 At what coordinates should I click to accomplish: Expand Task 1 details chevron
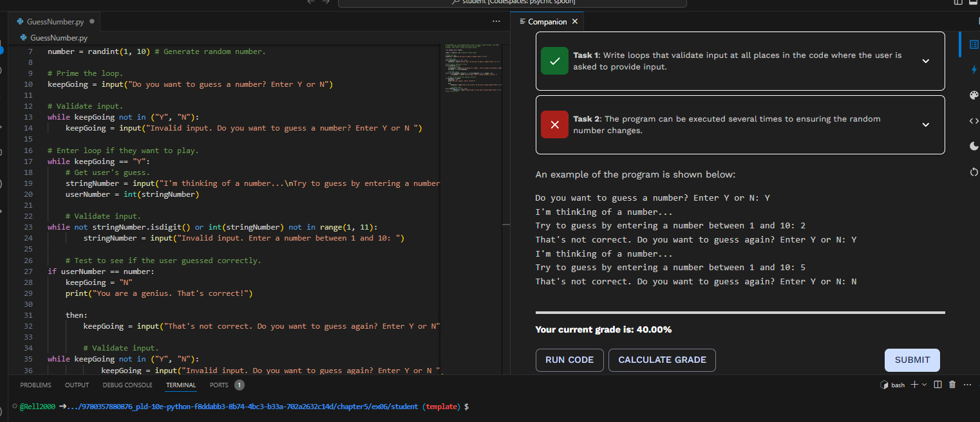coord(925,60)
